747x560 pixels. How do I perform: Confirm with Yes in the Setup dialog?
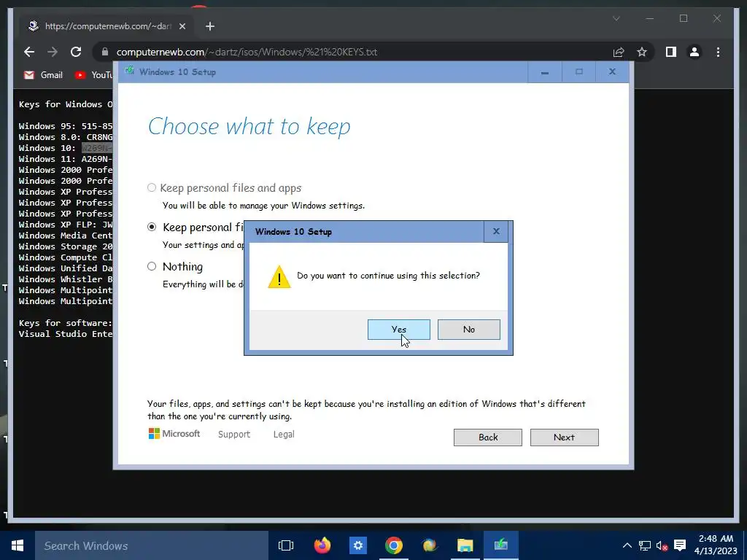pos(398,329)
